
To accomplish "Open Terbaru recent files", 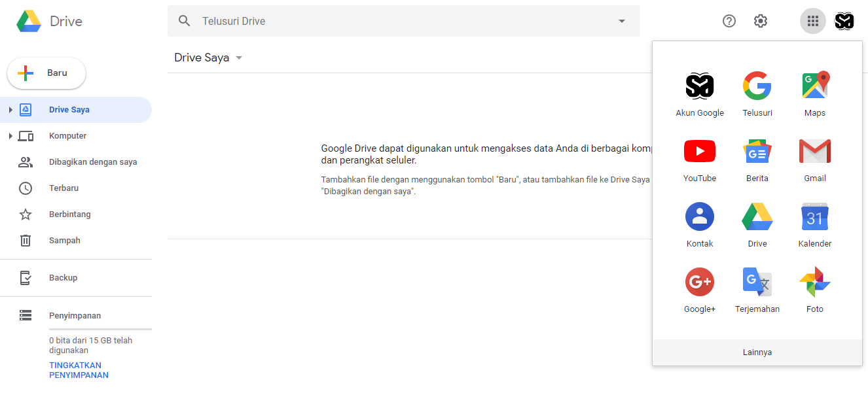I will click(x=76, y=188).
